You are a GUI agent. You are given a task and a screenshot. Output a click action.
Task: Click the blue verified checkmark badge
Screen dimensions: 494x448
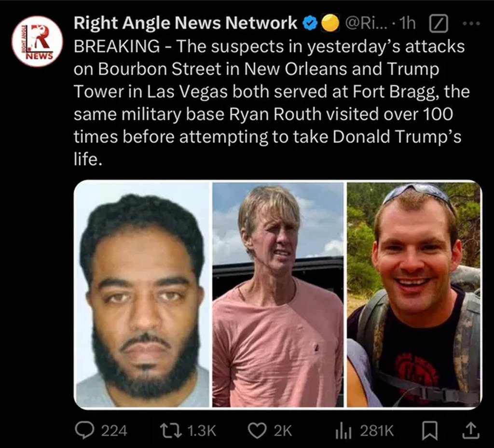click(310, 23)
